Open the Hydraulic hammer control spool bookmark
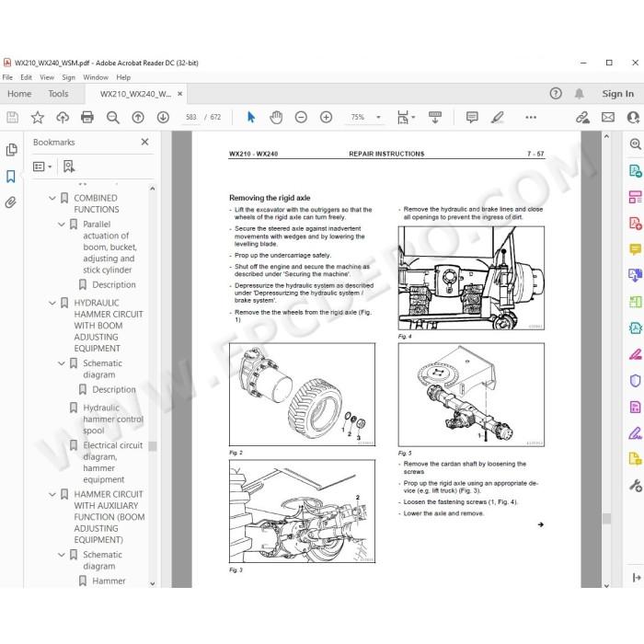Image resolution: width=644 pixels, height=644 pixels. coord(113,419)
